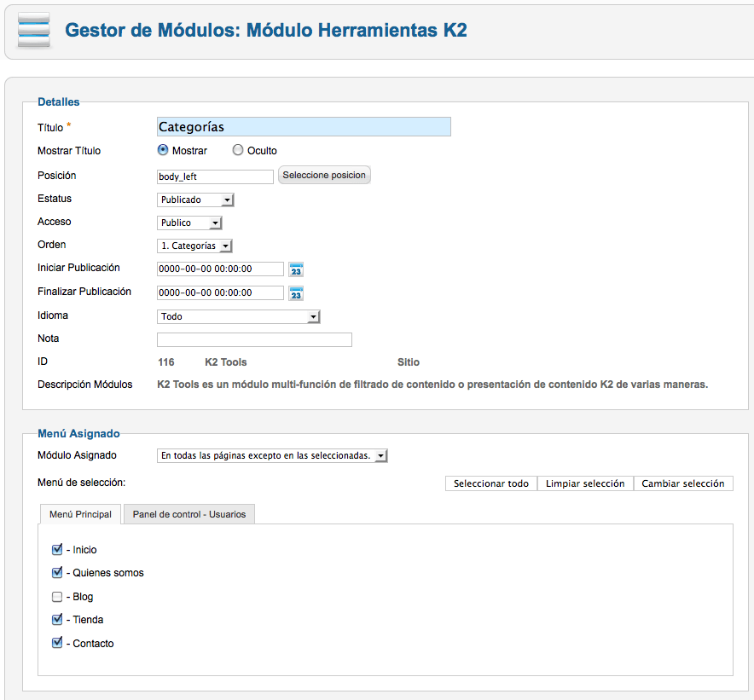Image resolution: width=754 pixels, height=700 pixels.
Task: Click the Descripción Módulos label
Action: point(85,385)
